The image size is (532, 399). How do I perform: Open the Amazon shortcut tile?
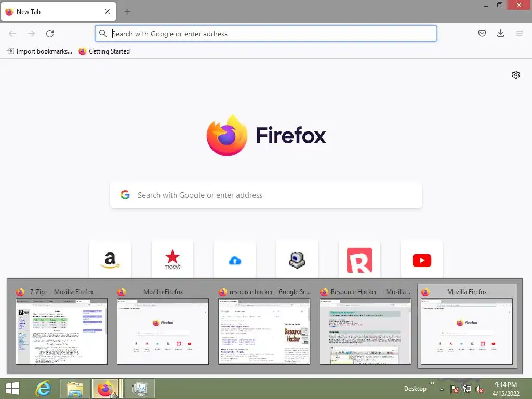[x=110, y=260]
